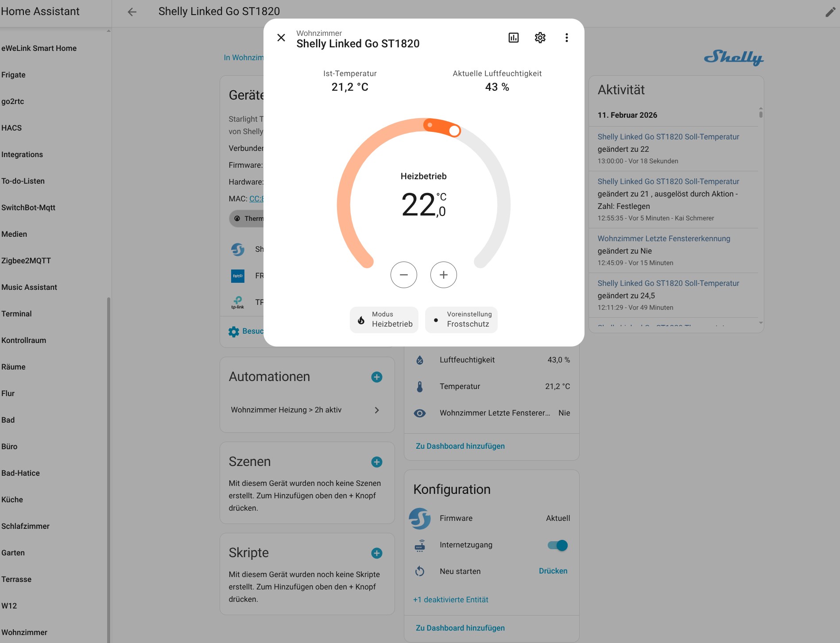Open Küche in sidebar

click(12, 500)
